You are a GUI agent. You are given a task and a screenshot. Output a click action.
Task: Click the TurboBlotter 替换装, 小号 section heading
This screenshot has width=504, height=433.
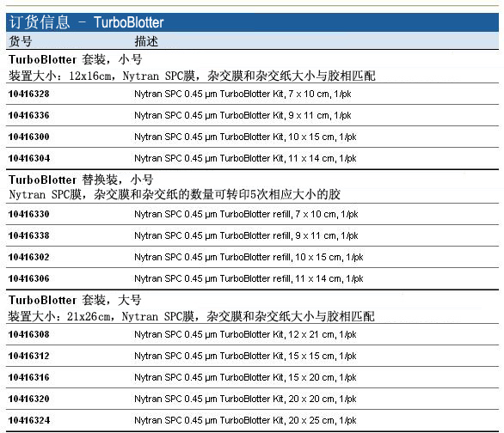pyautogui.click(x=81, y=180)
